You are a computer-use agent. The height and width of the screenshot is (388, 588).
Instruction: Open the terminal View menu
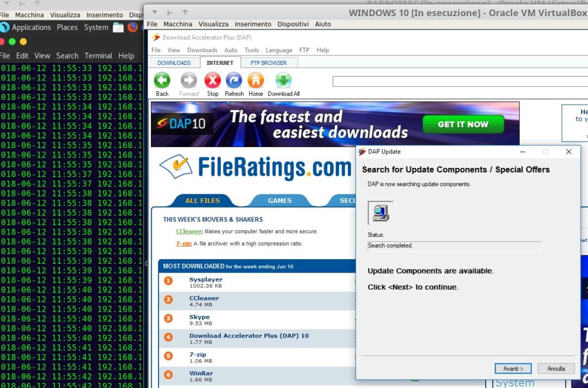(42, 56)
